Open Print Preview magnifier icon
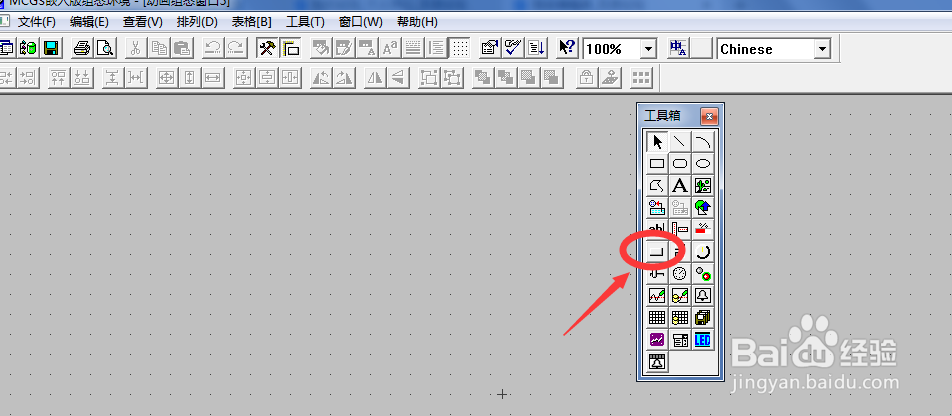Screen dimensions: 952x416 pos(104,48)
